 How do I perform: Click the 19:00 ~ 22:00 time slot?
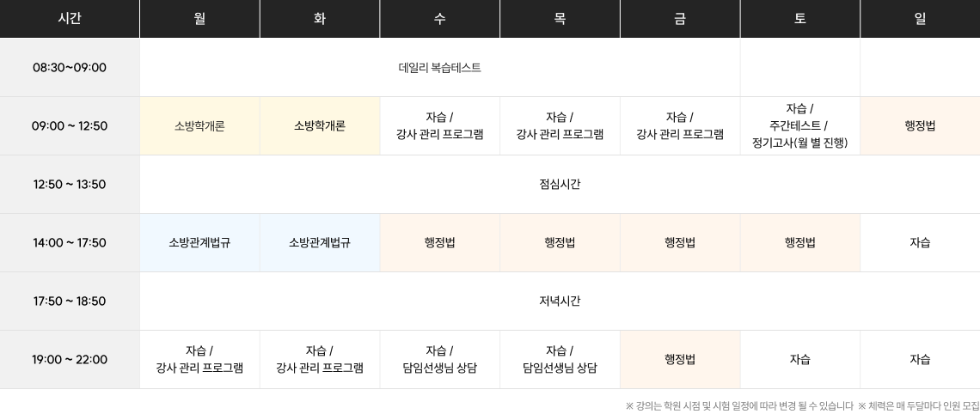click(x=70, y=360)
